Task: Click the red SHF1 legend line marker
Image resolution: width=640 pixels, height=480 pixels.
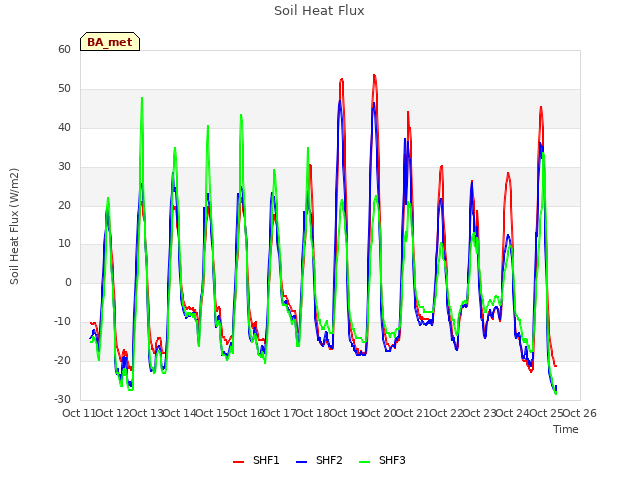Action: click(x=238, y=462)
